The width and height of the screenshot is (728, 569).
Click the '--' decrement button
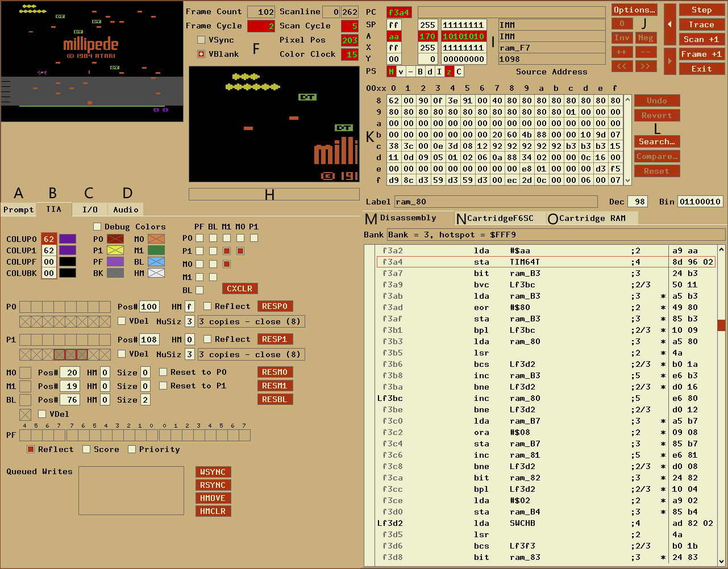646,52
